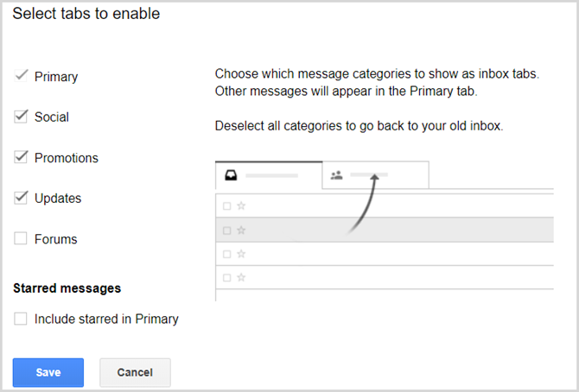Click the Forums label text
Image resolution: width=579 pixels, height=392 pixels.
click(56, 239)
